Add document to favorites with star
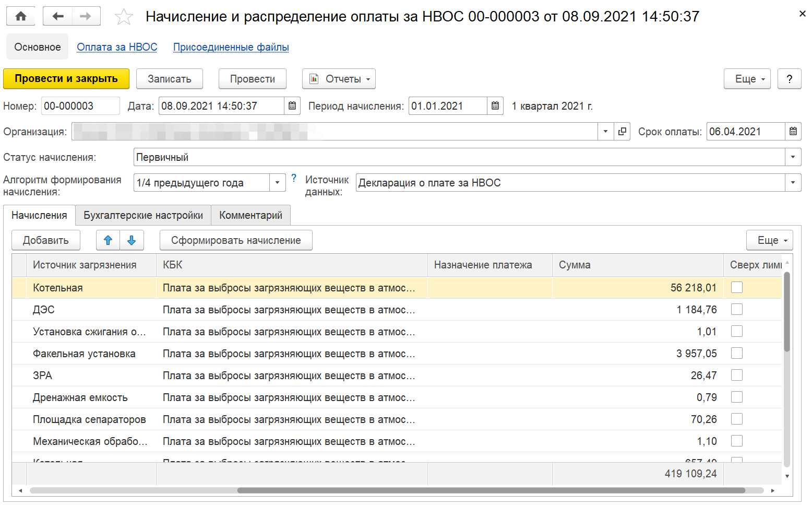 [x=124, y=17]
